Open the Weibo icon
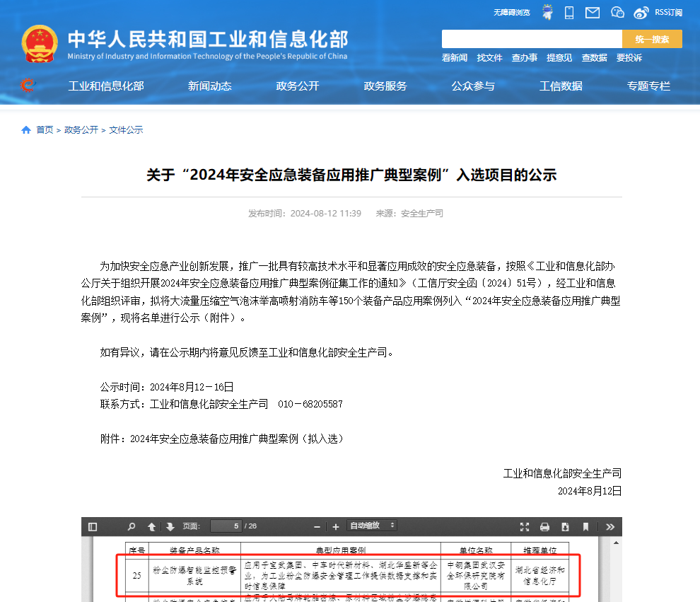The image size is (700, 602). [x=641, y=13]
